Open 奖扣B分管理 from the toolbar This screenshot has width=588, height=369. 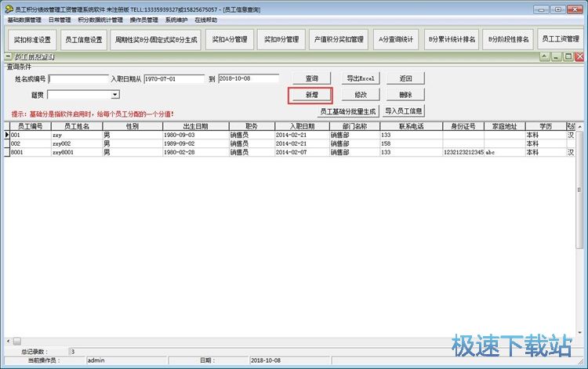click(281, 39)
